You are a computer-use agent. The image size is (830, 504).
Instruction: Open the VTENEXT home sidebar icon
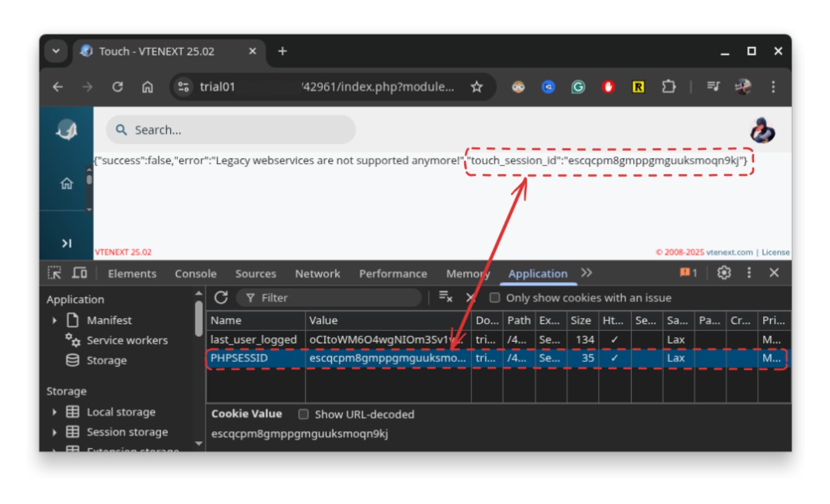click(x=66, y=184)
